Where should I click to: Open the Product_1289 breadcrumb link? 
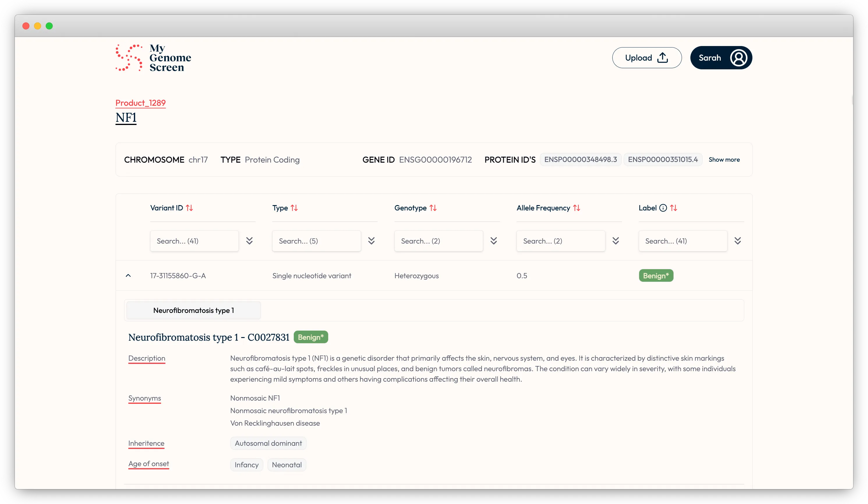141,103
